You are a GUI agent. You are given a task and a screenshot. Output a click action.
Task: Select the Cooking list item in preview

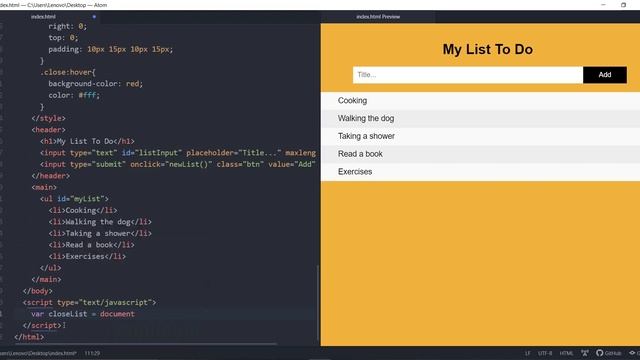(x=480, y=101)
